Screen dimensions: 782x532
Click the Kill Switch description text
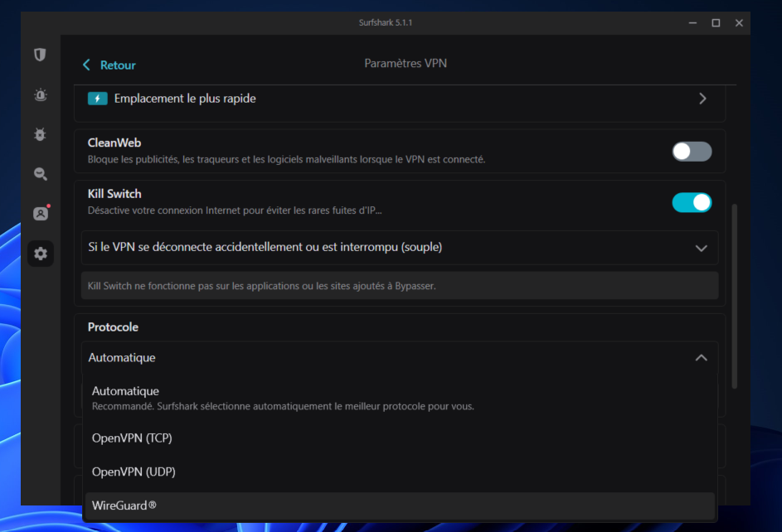point(235,210)
